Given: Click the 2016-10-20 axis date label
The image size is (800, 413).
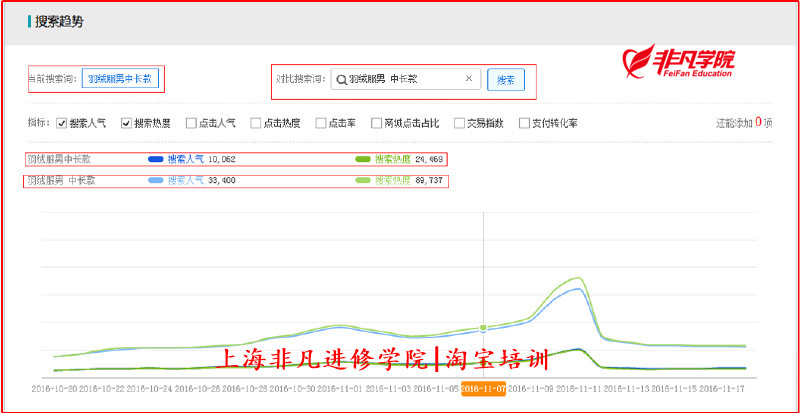Looking at the screenshot, I should tap(55, 388).
